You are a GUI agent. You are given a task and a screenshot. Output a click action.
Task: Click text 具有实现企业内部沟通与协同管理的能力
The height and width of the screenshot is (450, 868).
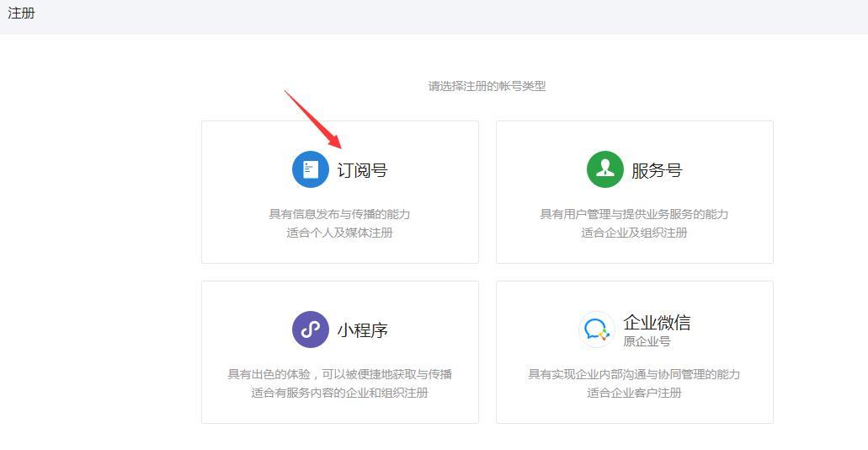tap(634, 374)
